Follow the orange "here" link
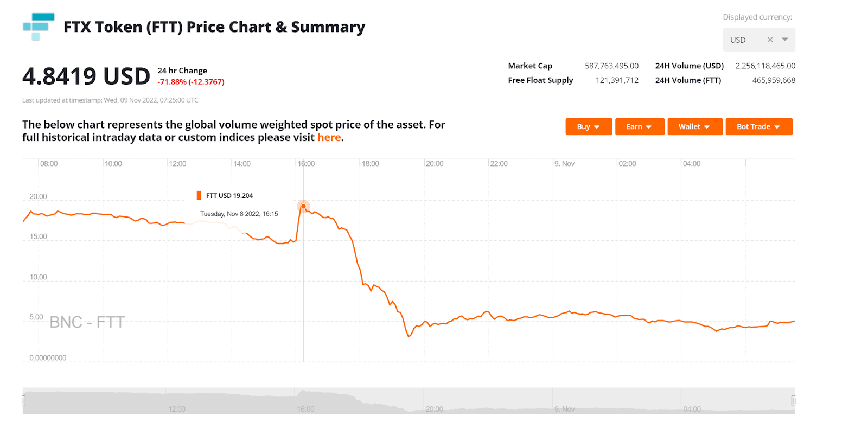 coord(329,138)
